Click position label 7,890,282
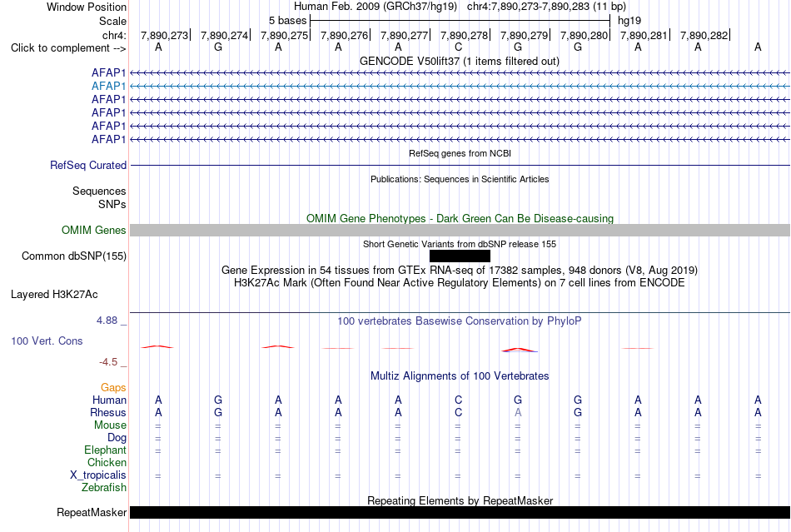The image size is (791, 532). click(x=704, y=35)
